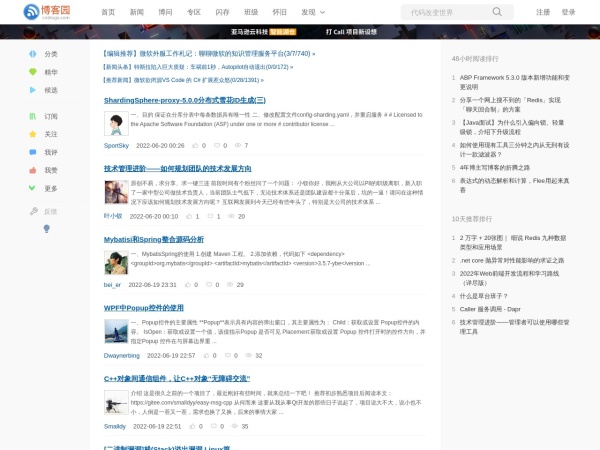Click the SportSky author avatar thumbnail
The image size is (600, 450).
(116, 123)
